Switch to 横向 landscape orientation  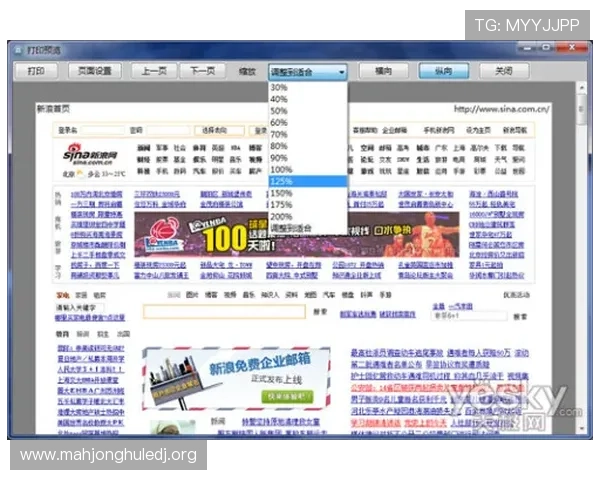[383, 71]
